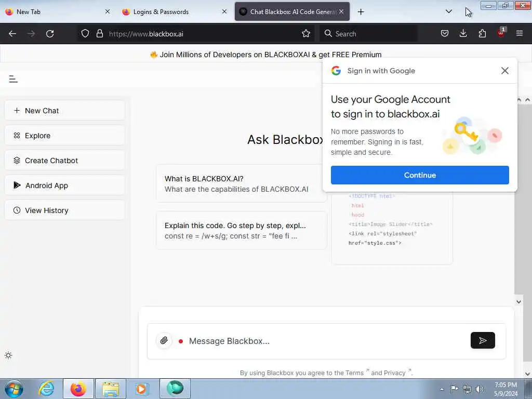Close the Chat Blackbox tab
This screenshot has height=399, width=532.
[x=341, y=11]
